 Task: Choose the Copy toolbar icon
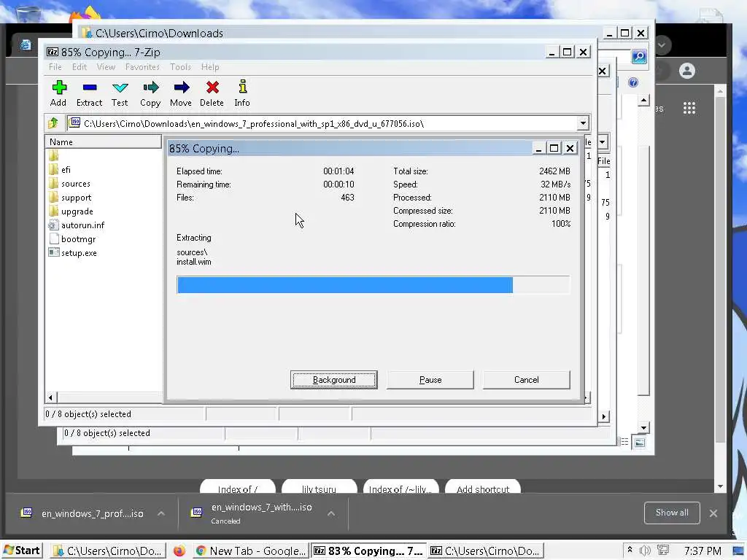150,88
